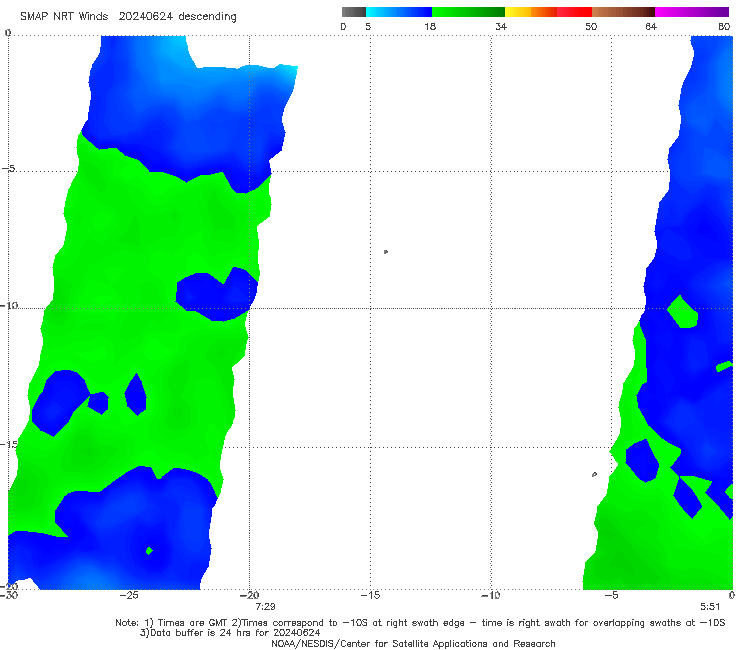Click the cyan-blue segment of the color bar

399,12
